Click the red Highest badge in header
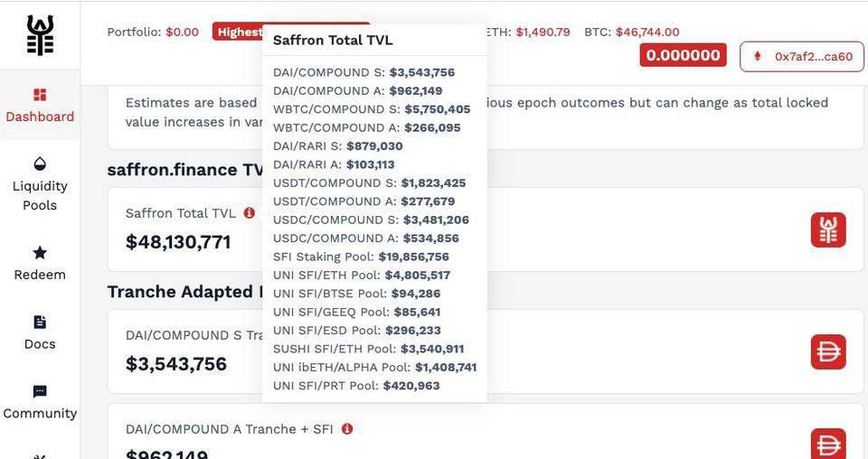The image size is (868, 459). [x=239, y=32]
